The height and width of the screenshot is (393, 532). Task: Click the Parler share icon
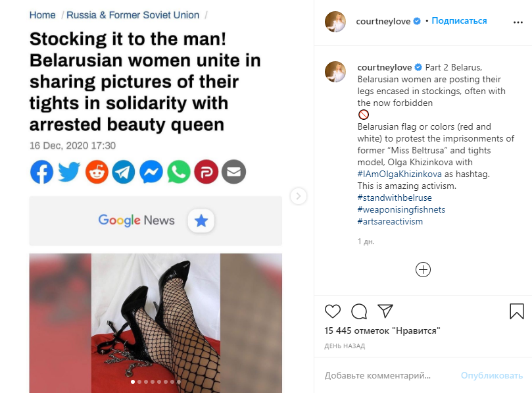pos(206,172)
